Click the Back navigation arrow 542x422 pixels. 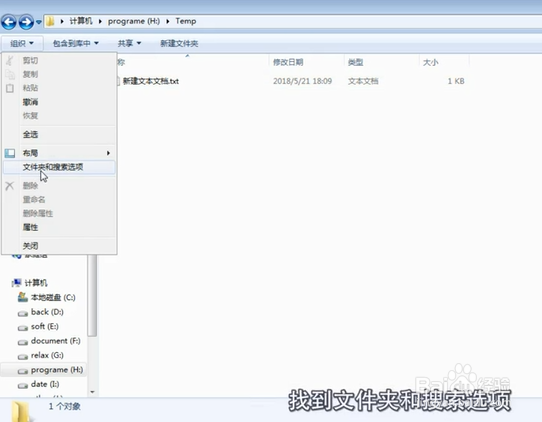(9, 22)
